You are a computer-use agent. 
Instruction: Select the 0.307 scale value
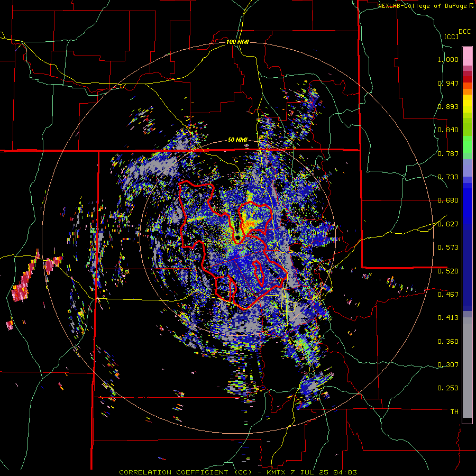tap(448, 365)
